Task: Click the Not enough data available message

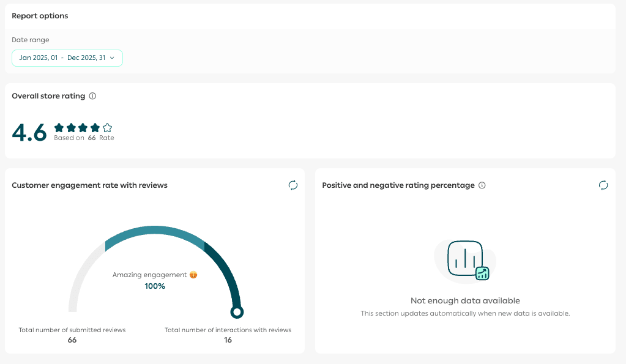Action: [x=465, y=301]
